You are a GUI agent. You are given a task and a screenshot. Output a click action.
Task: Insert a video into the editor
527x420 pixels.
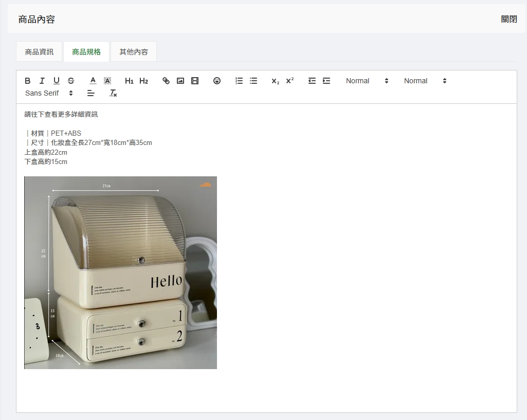pos(195,81)
